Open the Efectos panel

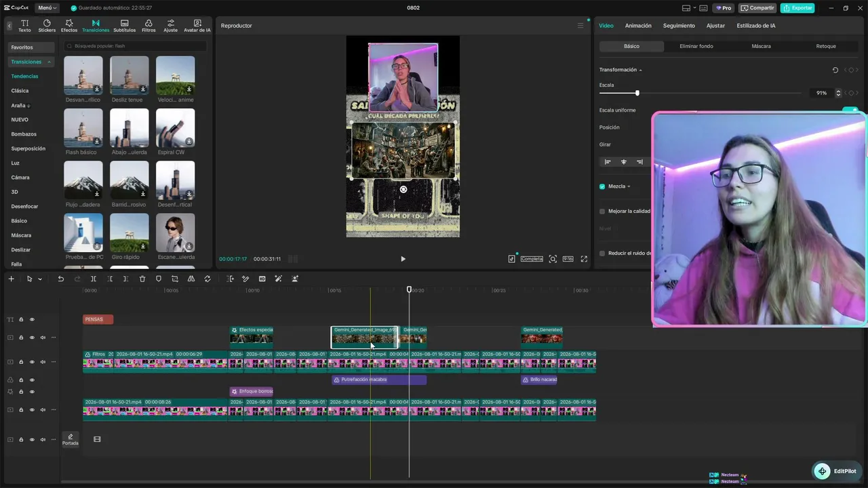(69, 26)
